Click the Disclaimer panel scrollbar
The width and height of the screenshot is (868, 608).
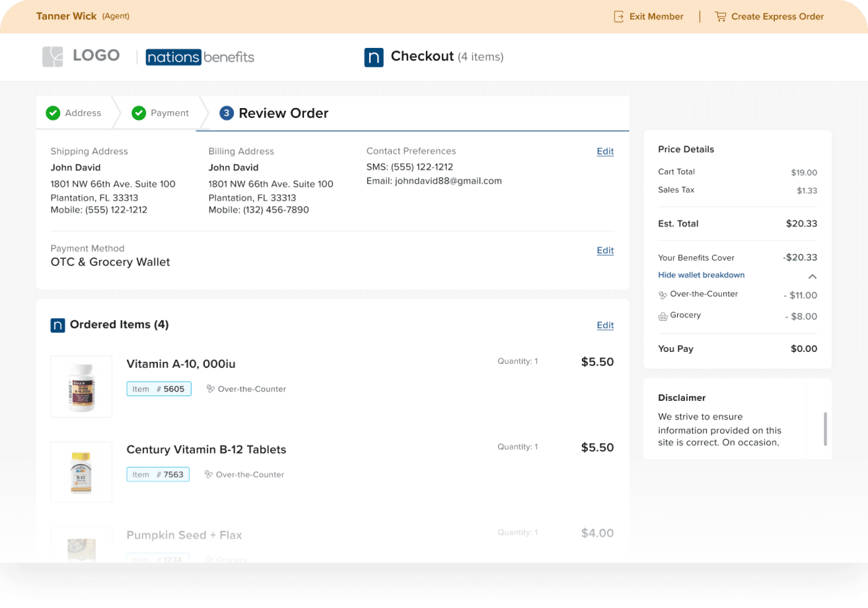(x=825, y=429)
